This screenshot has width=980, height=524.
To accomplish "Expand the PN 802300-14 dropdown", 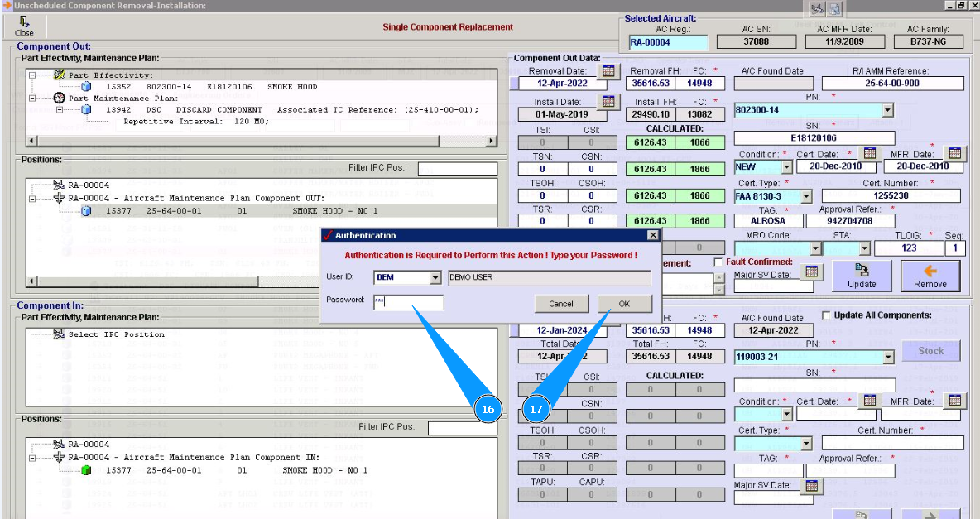I will pos(887,110).
